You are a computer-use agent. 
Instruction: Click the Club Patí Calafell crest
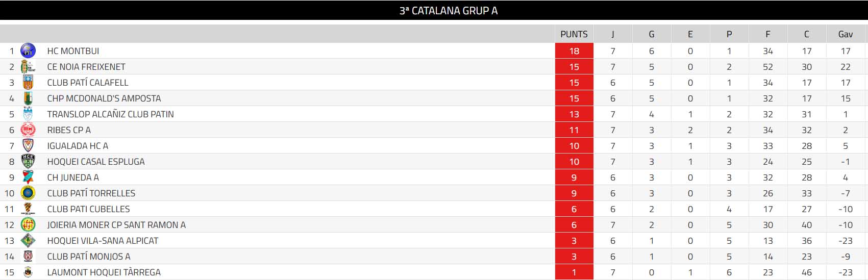pos(28,82)
